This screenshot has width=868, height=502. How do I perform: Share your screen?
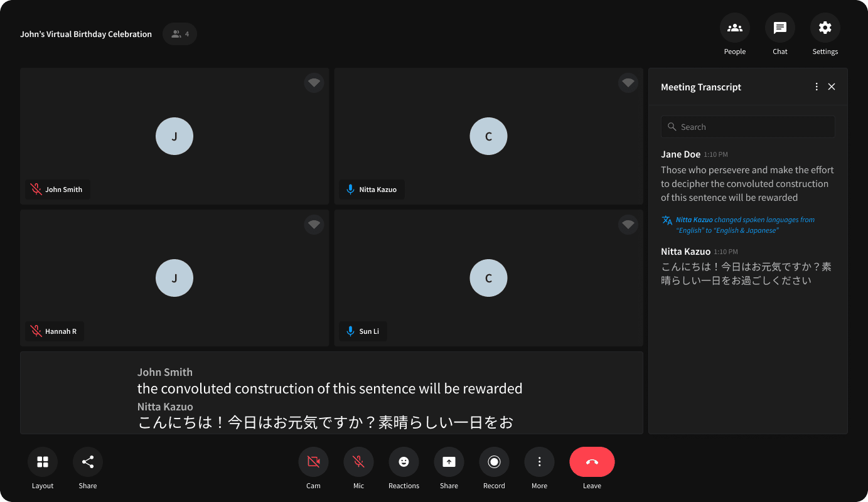click(x=449, y=461)
